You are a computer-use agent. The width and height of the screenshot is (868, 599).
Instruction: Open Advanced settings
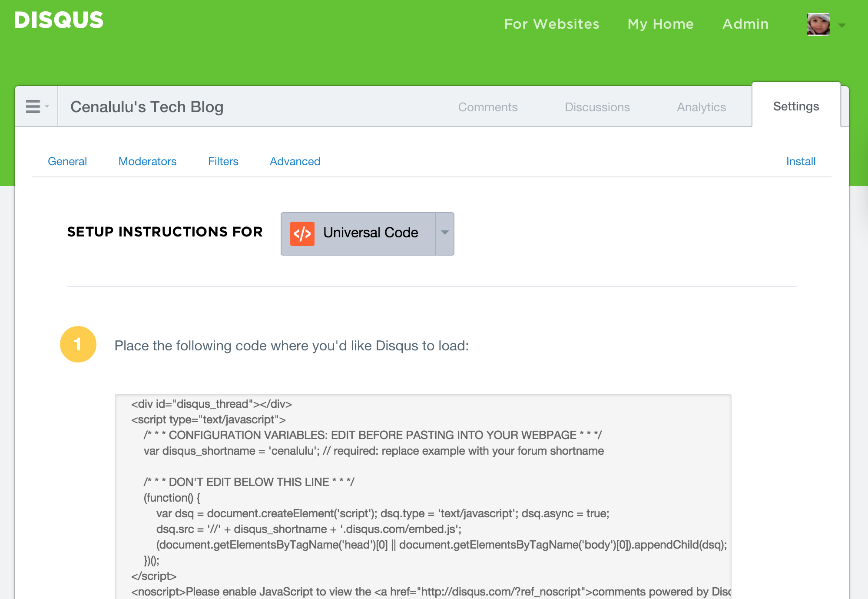pyautogui.click(x=295, y=161)
